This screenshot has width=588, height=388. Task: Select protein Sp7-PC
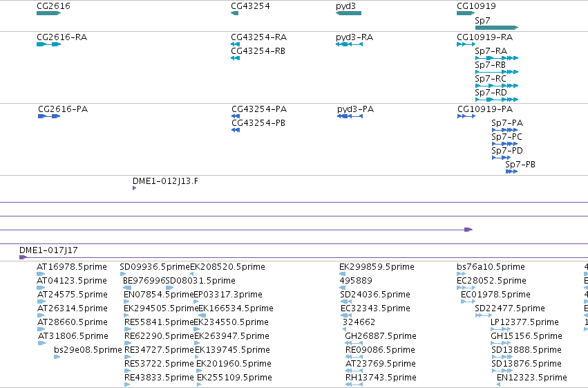(x=505, y=144)
